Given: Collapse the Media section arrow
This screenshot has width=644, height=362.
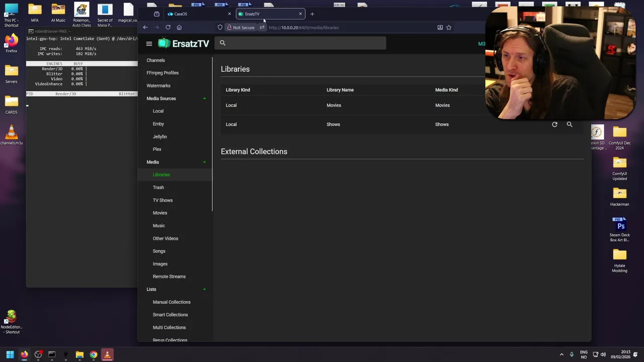Looking at the screenshot, I should [x=204, y=162].
